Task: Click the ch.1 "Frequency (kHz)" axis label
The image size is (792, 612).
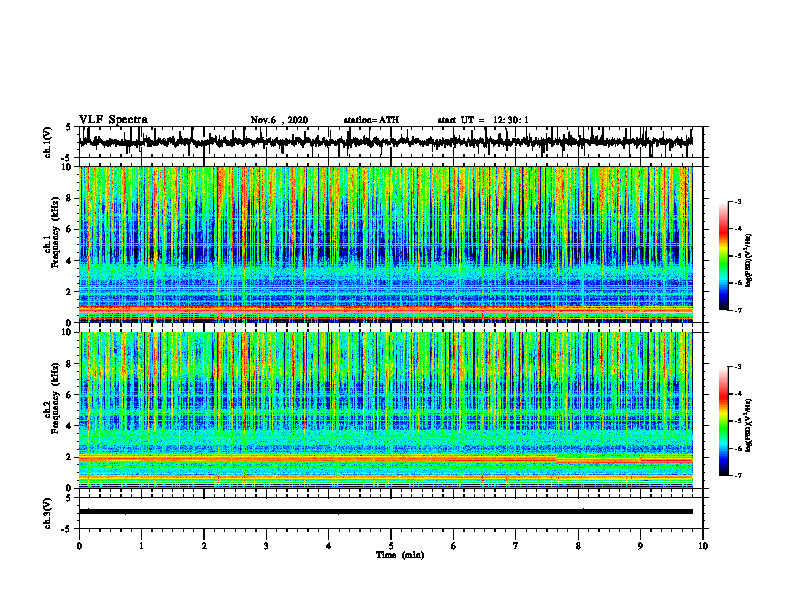Action: click(55, 232)
